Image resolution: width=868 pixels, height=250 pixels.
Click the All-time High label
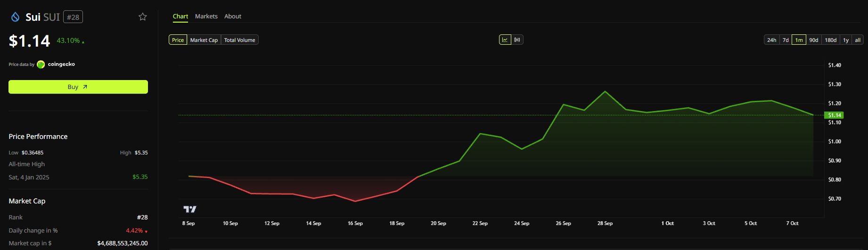(27, 164)
